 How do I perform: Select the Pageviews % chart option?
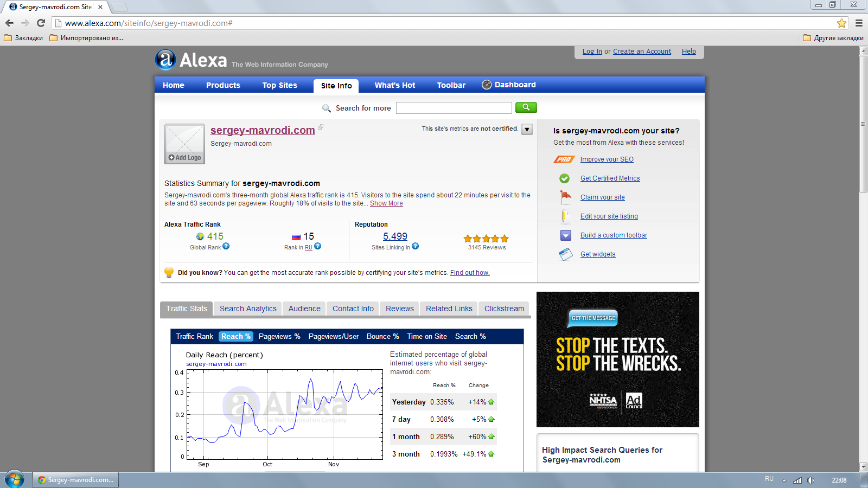(x=279, y=336)
